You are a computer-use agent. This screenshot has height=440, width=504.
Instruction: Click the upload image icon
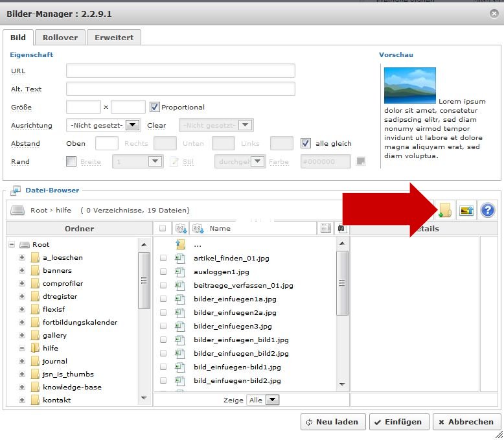point(466,210)
